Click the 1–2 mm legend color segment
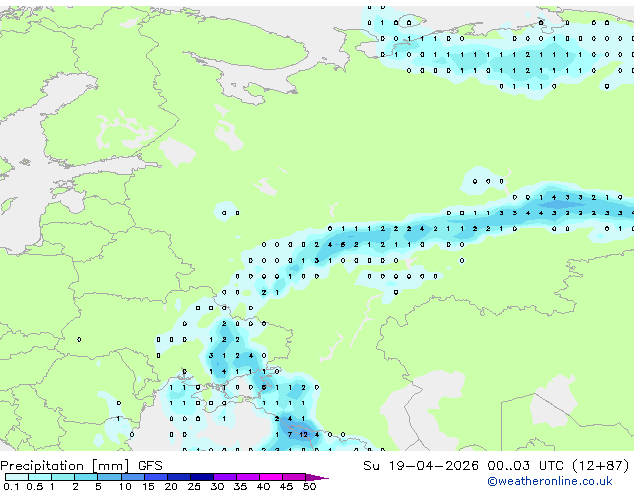Image resolution: width=634 pixels, height=490 pixels. (63, 477)
